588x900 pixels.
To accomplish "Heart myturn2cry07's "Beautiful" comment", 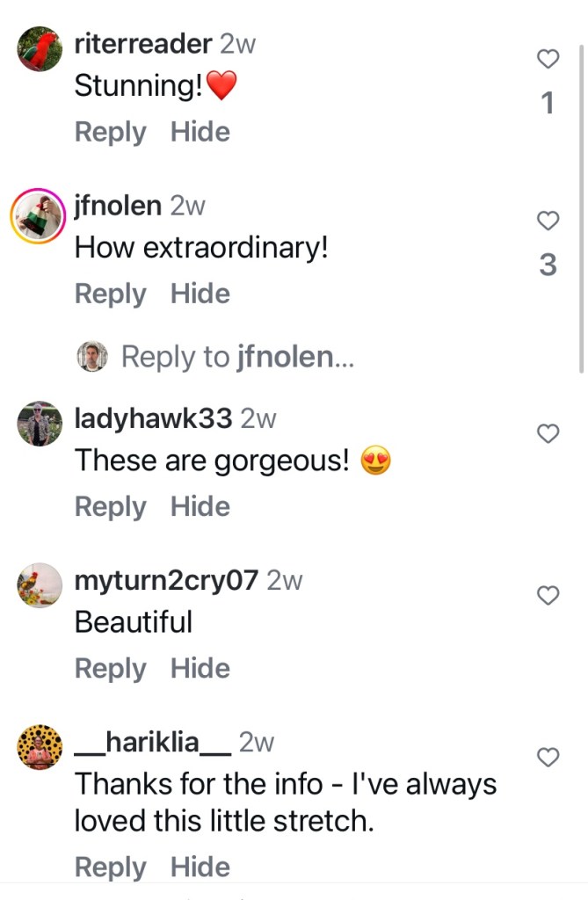I will coord(548,595).
